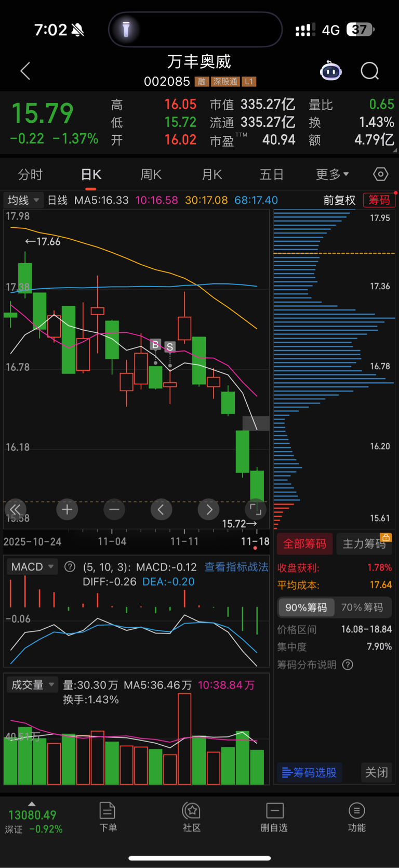399x868 pixels.
Task: Zoom out chart with minus button
Action: [x=114, y=510]
